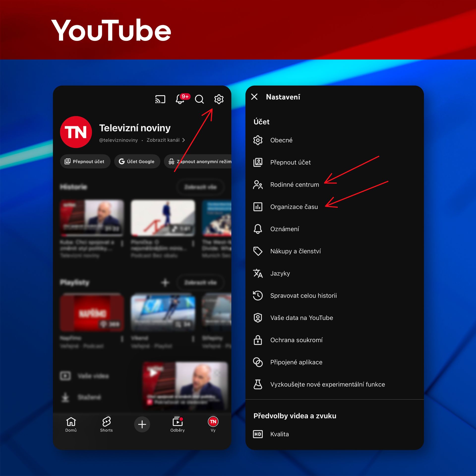Open Vyzkoušejte nové experimentální funkce
Viewport: 476px width, 476px height.
(334, 384)
